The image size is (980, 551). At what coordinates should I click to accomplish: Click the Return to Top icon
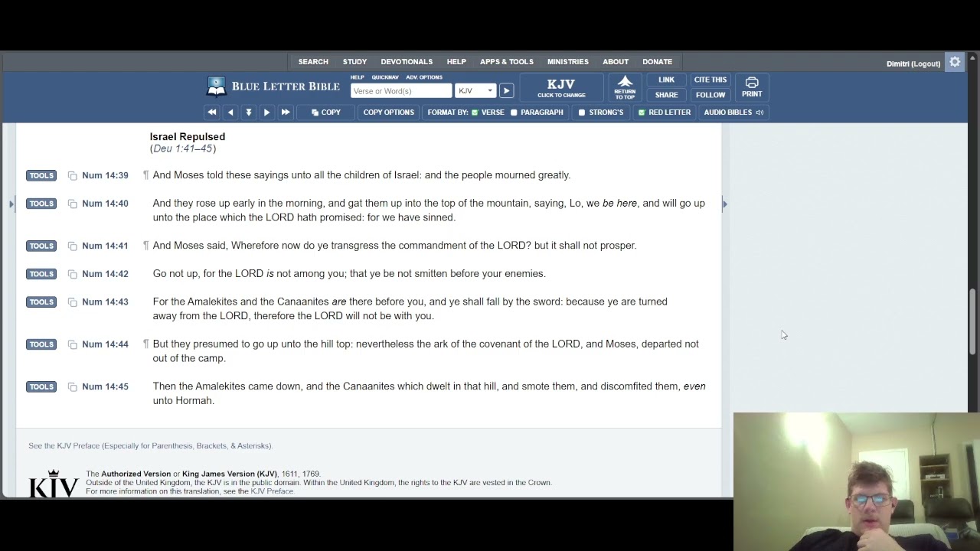pyautogui.click(x=625, y=87)
